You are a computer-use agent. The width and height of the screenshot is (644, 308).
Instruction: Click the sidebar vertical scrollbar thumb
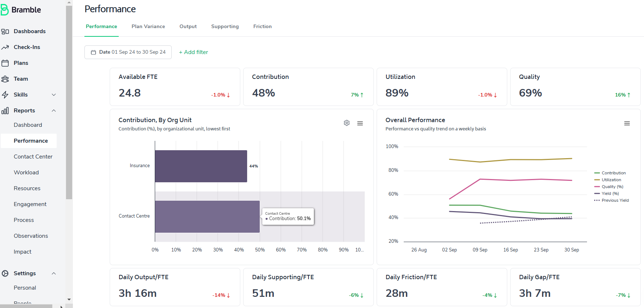tap(69, 102)
